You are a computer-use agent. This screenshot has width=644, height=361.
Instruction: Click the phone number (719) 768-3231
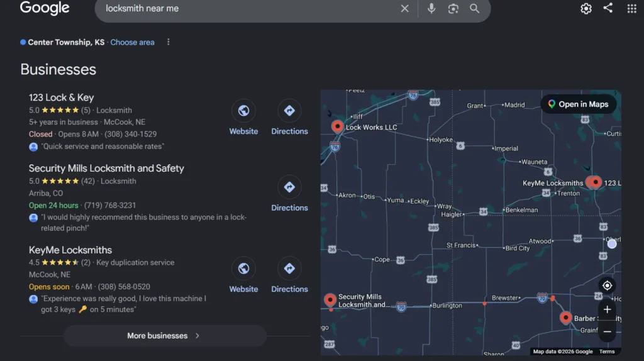[x=109, y=206]
